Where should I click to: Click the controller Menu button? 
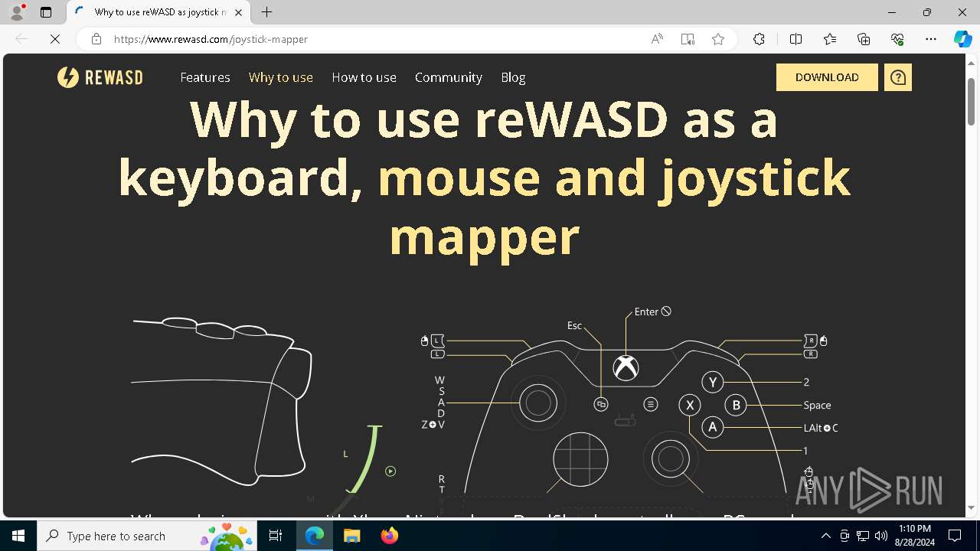click(x=651, y=404)
